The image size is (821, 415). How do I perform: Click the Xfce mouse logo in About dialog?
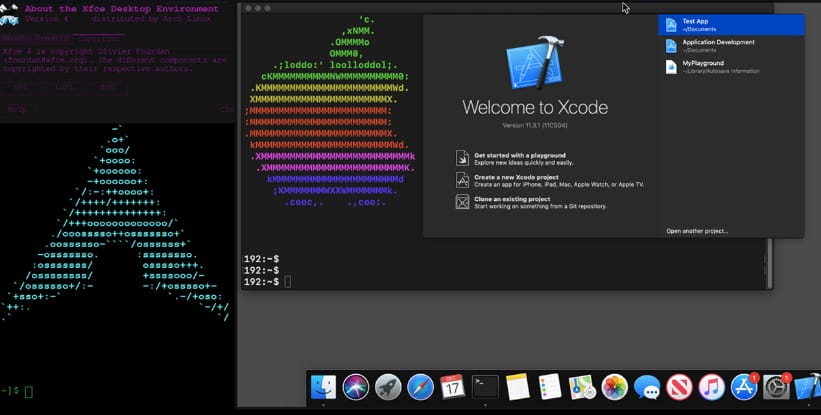click(9, 14)
